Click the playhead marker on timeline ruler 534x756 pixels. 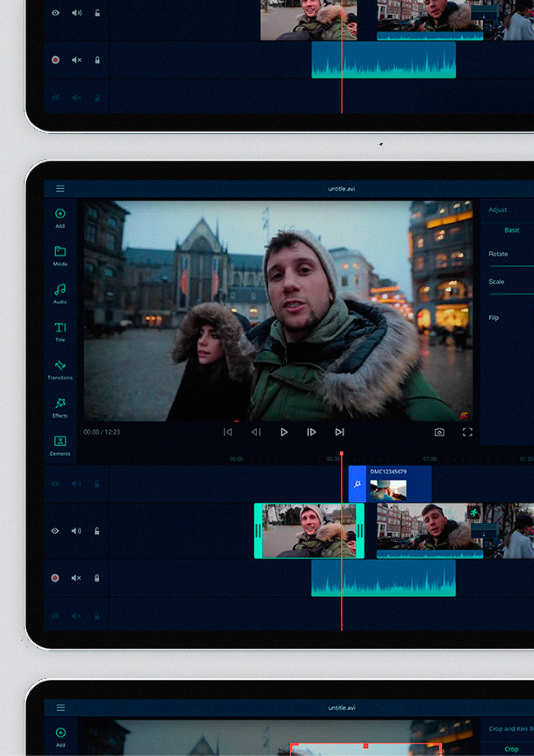pyautogui.click(x=342, y=454)
